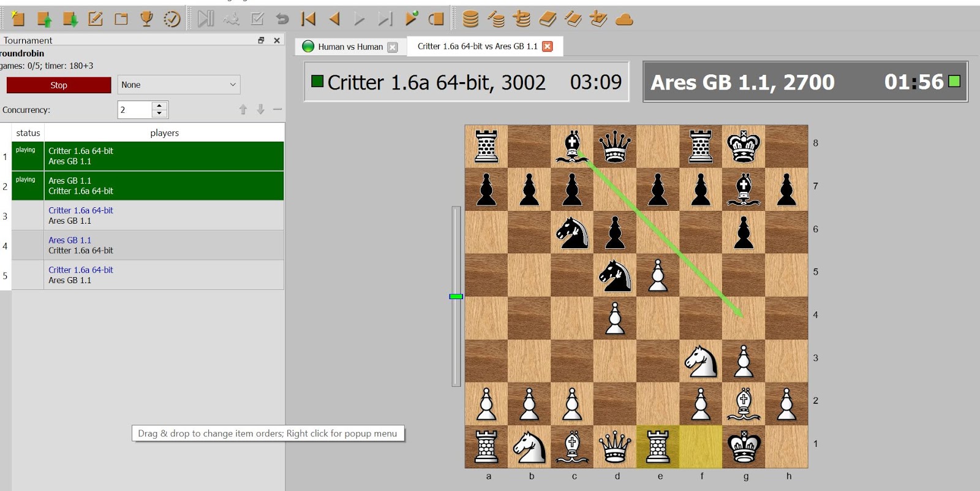The width and height of the screenshot is (980, 491).
Task: Click the white knight on f3
Action: coord(701,361)
